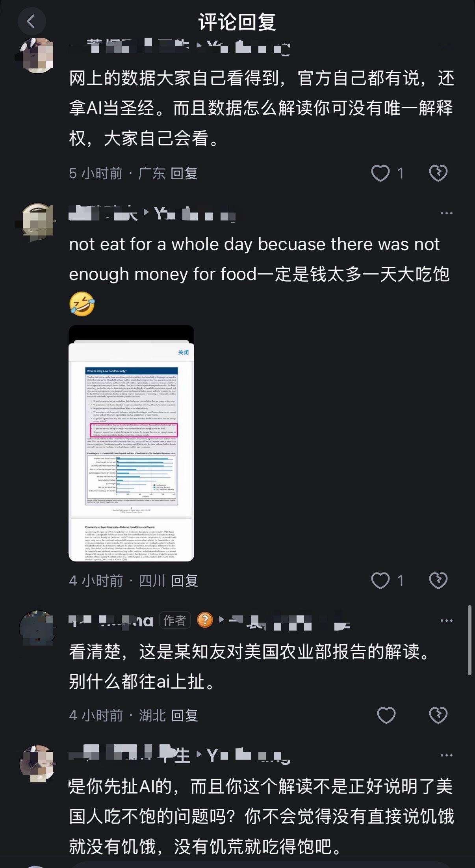Open more options for the author's comment
This screenshot has height=868, width=475.
point(446,621)
